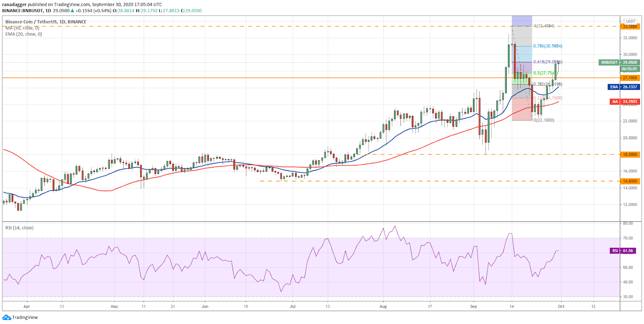Click the RSI (14, close) indicator label
Screen dimensions: 644x324
pos(19,228)
